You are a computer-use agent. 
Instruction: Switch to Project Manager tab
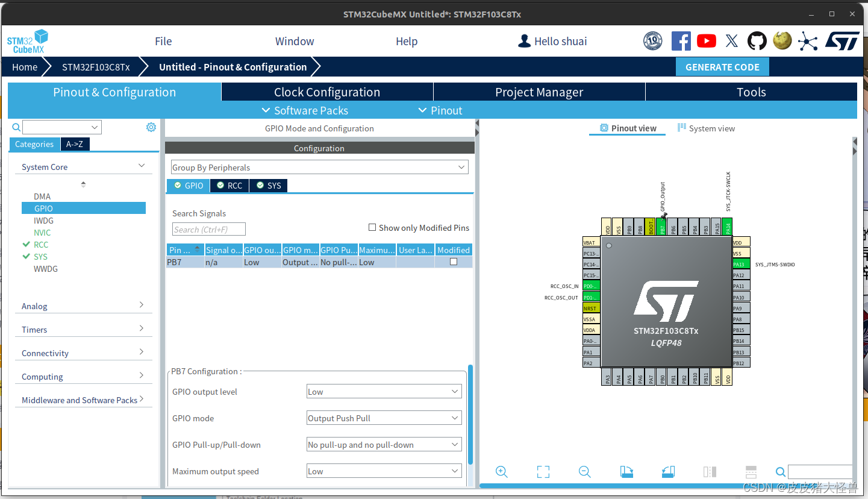[539, 92]
